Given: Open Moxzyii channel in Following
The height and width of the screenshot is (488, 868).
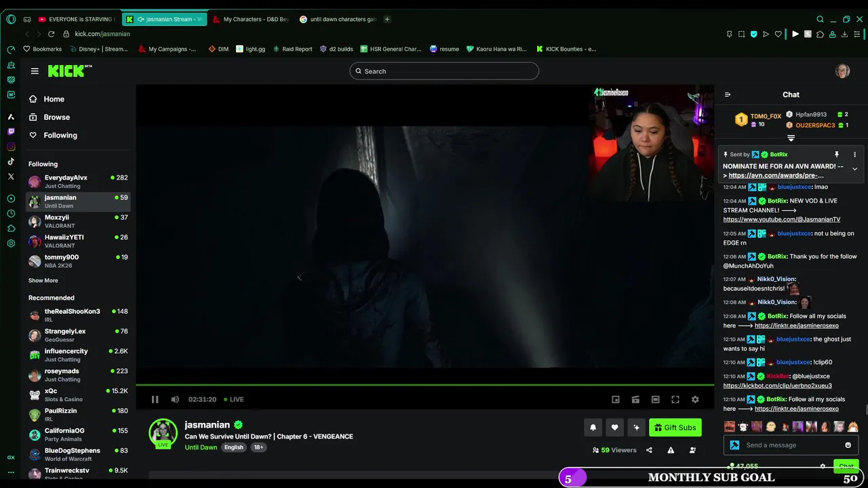Looking at the screenshot, I should pos(78,222).
